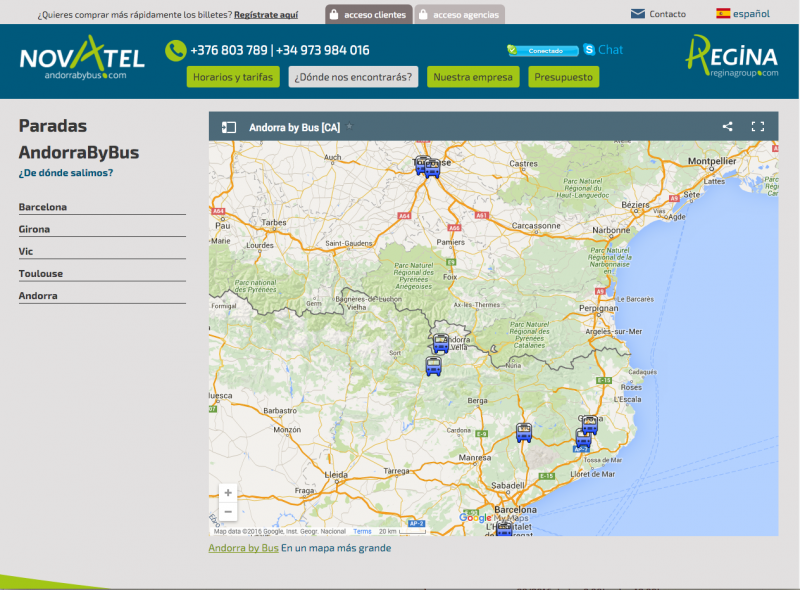The image size is (800, 590).
Task: Zoom in on the map
Action: [228, 493]
